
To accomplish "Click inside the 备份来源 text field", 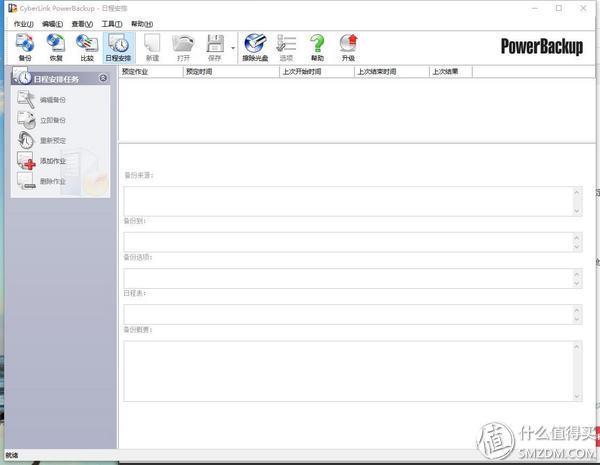I will click(x=347, y=199).
